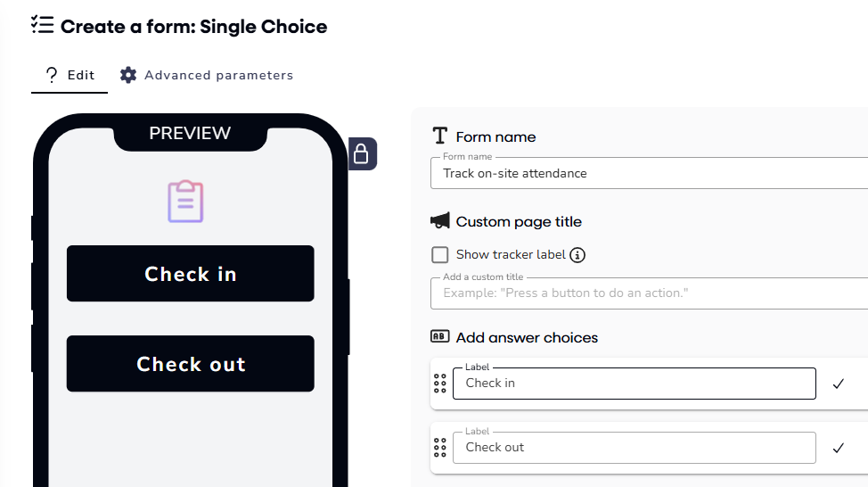Switch to the Edit tab
This screenshot has height=487, width=868.
pos(70,75)
